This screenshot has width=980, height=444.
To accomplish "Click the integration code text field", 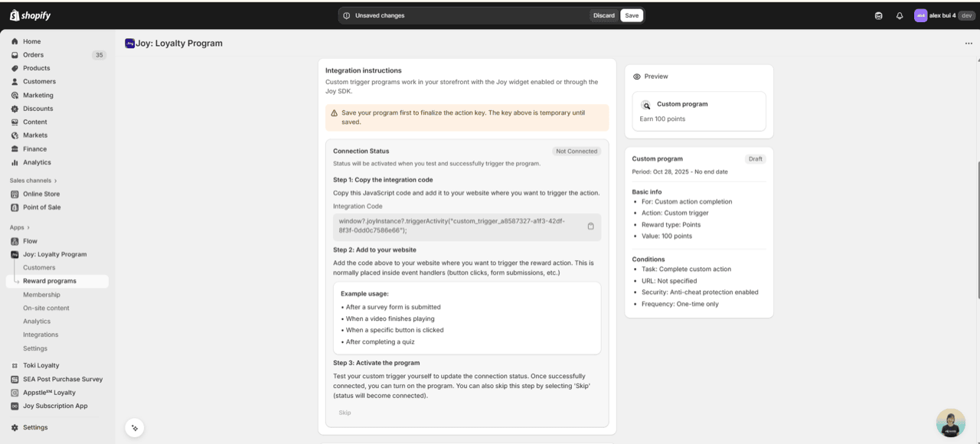I will [x=467, y=226].
